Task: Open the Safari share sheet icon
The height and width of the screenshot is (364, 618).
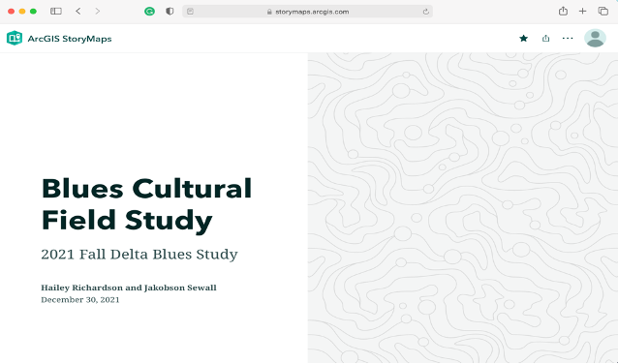Action: point(563,11)
